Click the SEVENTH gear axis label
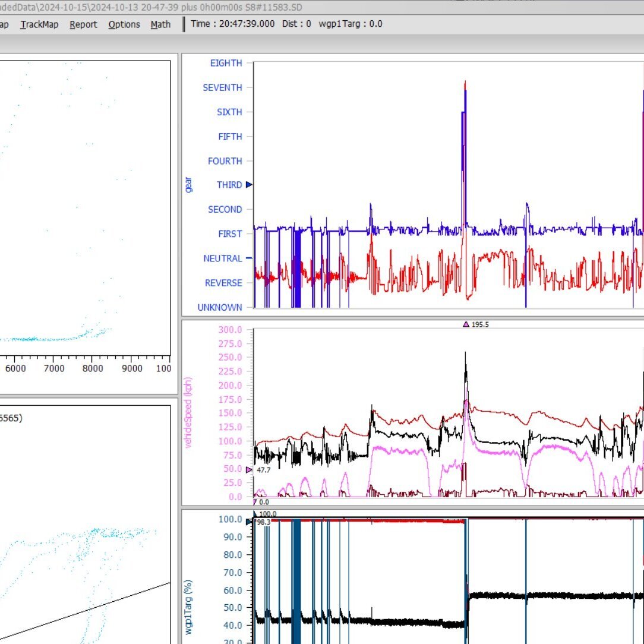This screenshot has height=644, width=644. click(222, 87)
